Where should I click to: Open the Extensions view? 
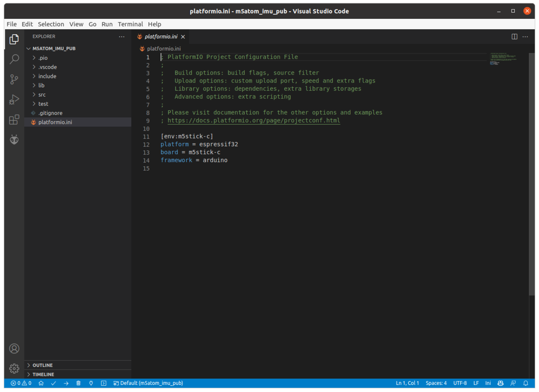[x=14, y=119]
